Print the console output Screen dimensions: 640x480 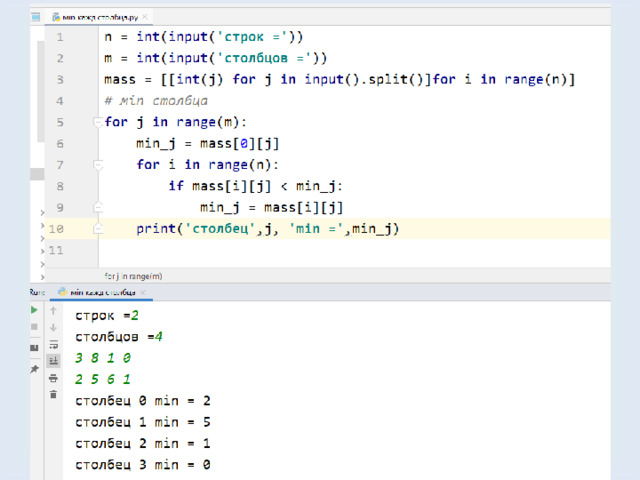[53, 378]
